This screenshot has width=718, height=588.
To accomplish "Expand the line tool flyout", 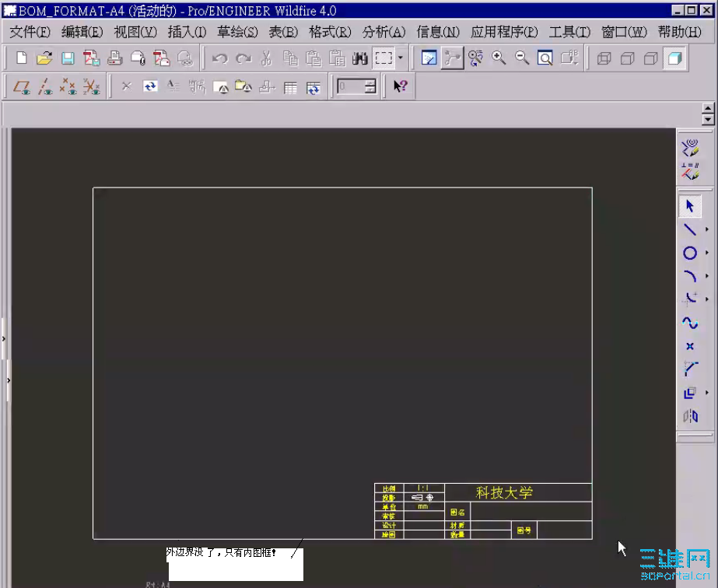I will pos(707,229).
